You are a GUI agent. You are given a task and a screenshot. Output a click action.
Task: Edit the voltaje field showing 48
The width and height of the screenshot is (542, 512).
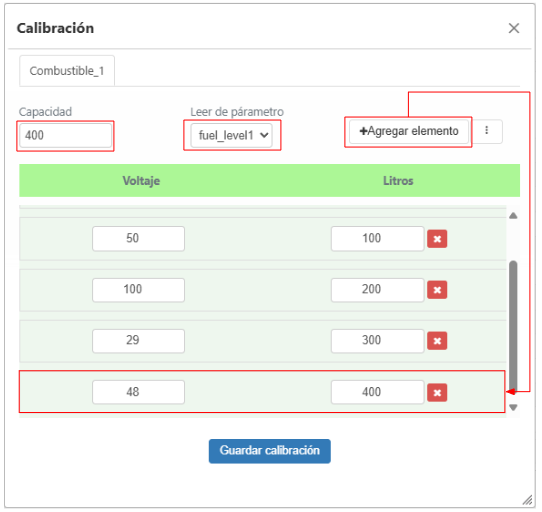pos(138,392)
